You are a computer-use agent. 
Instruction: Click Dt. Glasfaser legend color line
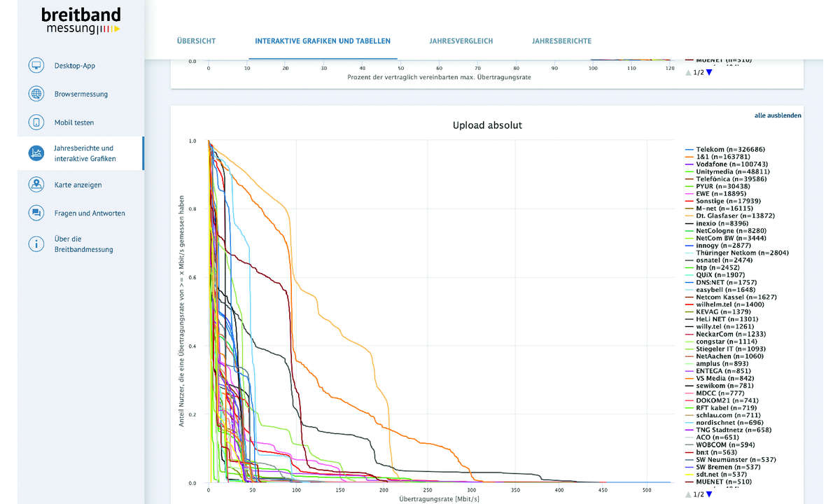[689, 216]
